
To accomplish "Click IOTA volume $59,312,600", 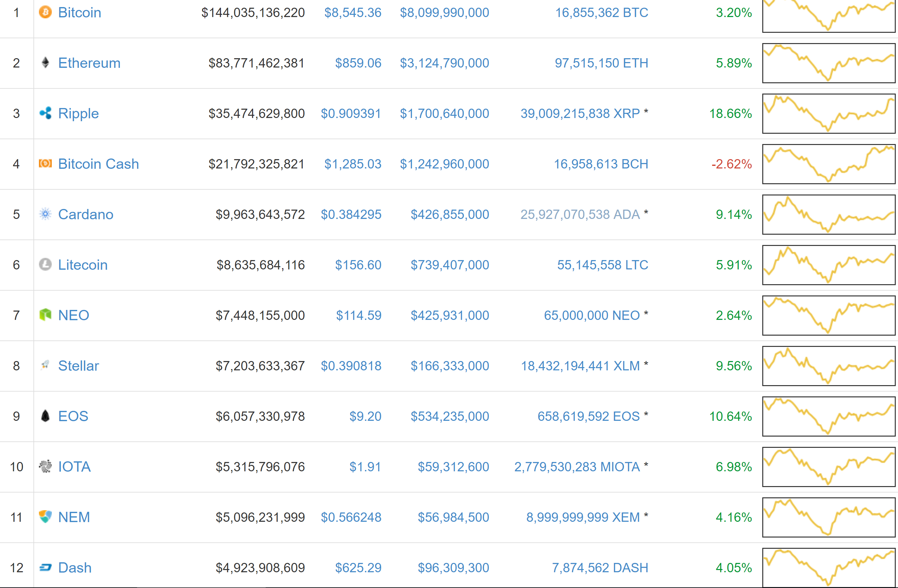I will (x=454, y=467).
